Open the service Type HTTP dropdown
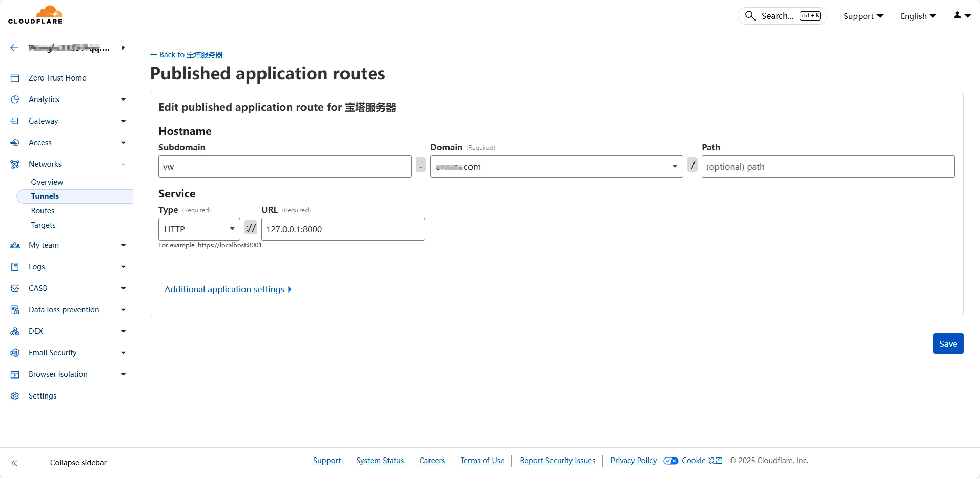 click(x=199, y=229)
